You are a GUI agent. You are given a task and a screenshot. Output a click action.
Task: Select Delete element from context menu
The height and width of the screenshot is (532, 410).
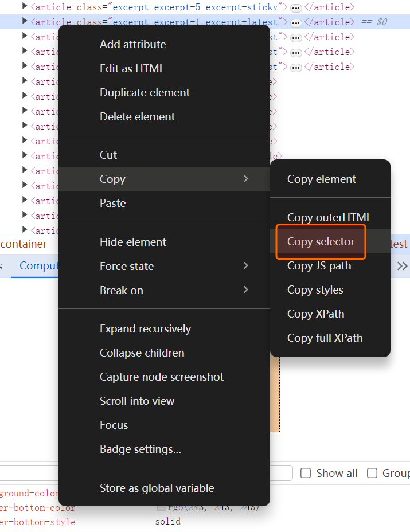coord(137,116)
